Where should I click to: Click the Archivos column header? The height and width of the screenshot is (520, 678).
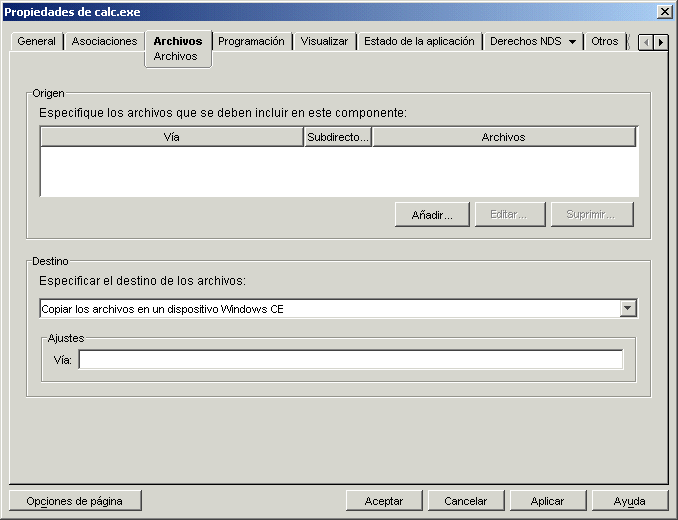click(x=503, y=137)
